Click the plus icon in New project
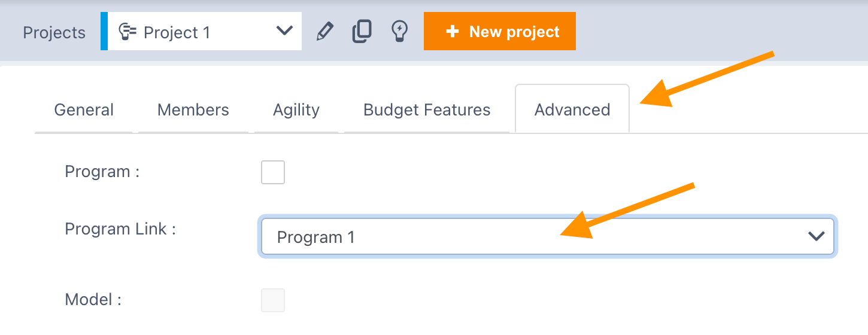This screenshot has width=868, height=335. [453, 32]
